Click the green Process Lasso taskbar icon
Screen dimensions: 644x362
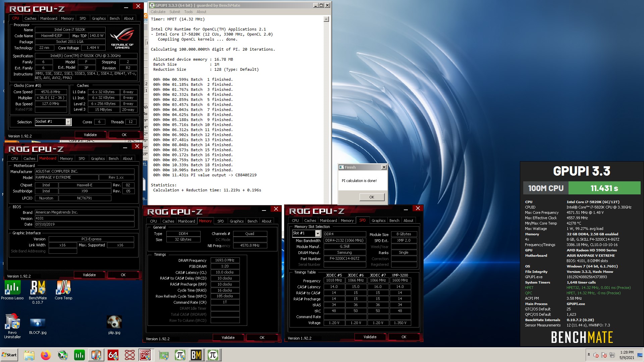(x=79, y=355)
